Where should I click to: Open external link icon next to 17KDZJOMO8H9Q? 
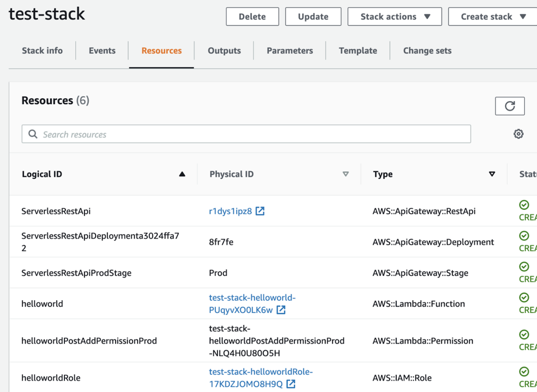pos(291,384)
